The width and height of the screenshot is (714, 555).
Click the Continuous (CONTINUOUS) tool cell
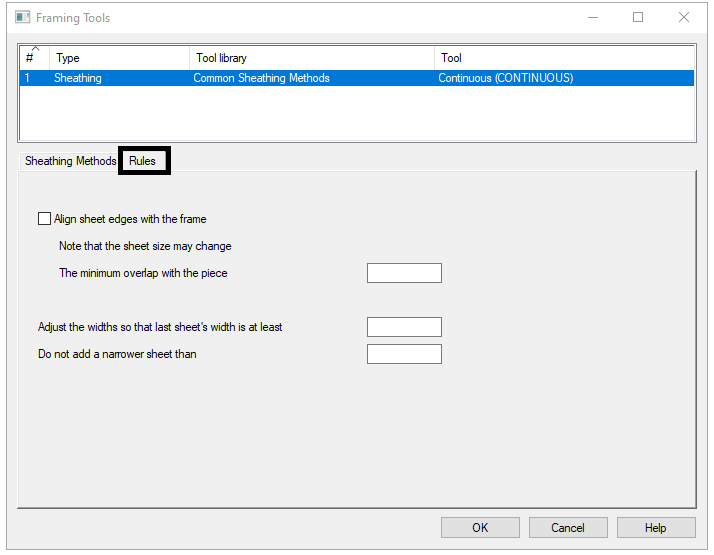pos(505,78)
